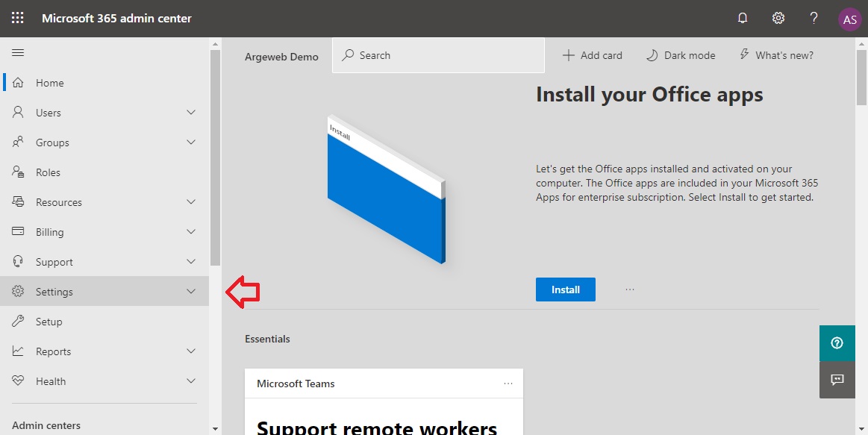Click the navigation pane scrollbar thumb
Viewport: 868px width, 435px height.
pos(216,157)
